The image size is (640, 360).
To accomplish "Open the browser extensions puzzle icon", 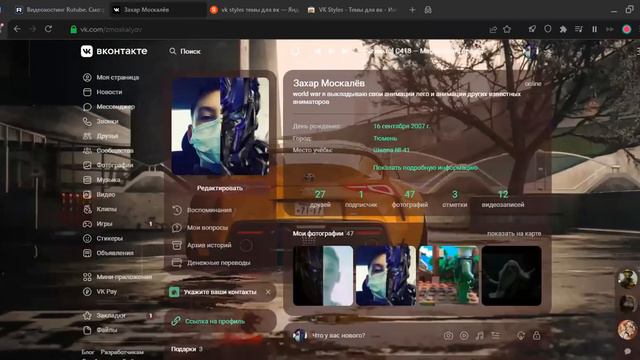I will (x=563, y=29).
